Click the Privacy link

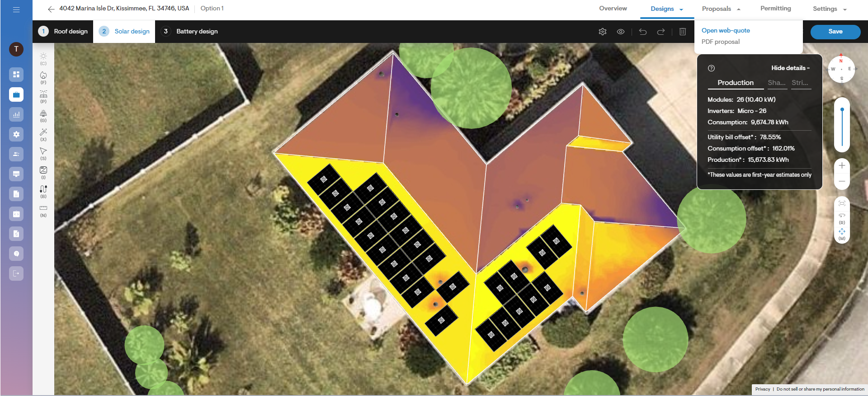pos(763,389)
